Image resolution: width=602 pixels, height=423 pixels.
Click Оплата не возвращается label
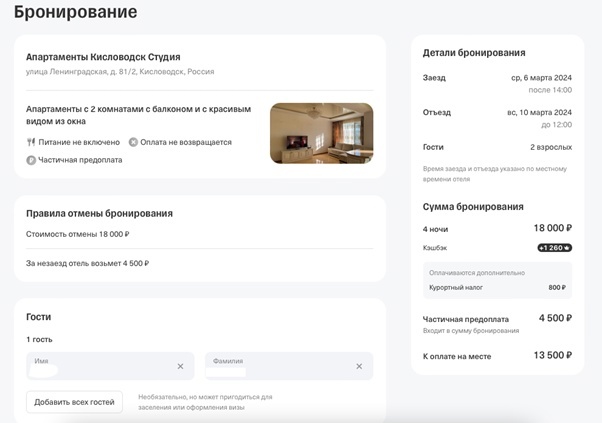tap(186, 142)
